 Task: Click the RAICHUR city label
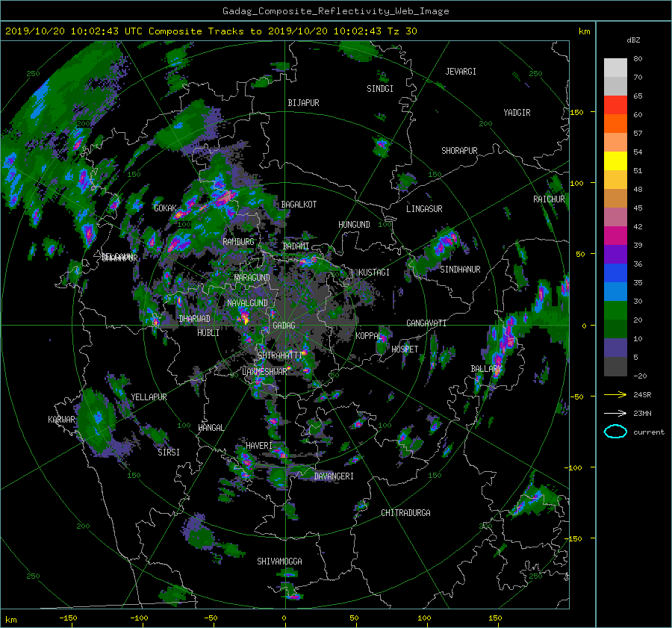(x=549, y=199)
